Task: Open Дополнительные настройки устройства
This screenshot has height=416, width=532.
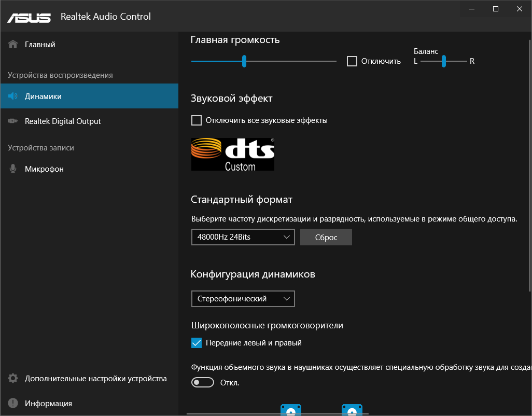Action: click(89, 378)
